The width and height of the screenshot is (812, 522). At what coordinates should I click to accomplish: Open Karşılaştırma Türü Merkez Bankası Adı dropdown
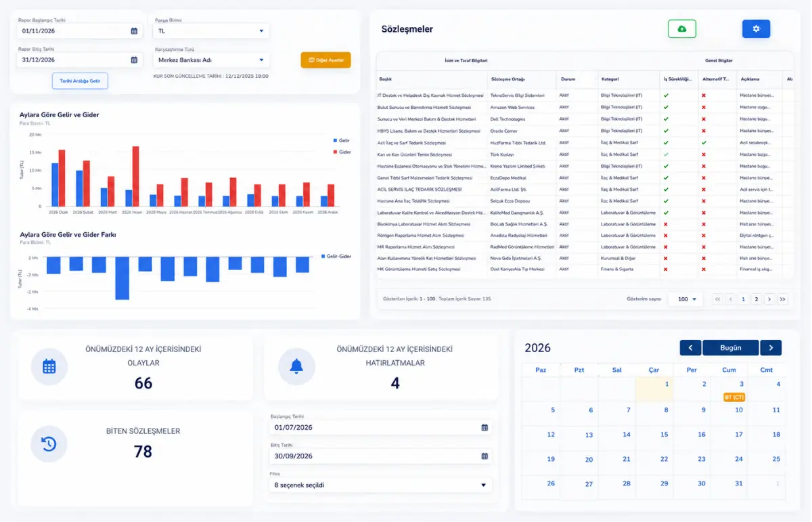coord(211,60)
